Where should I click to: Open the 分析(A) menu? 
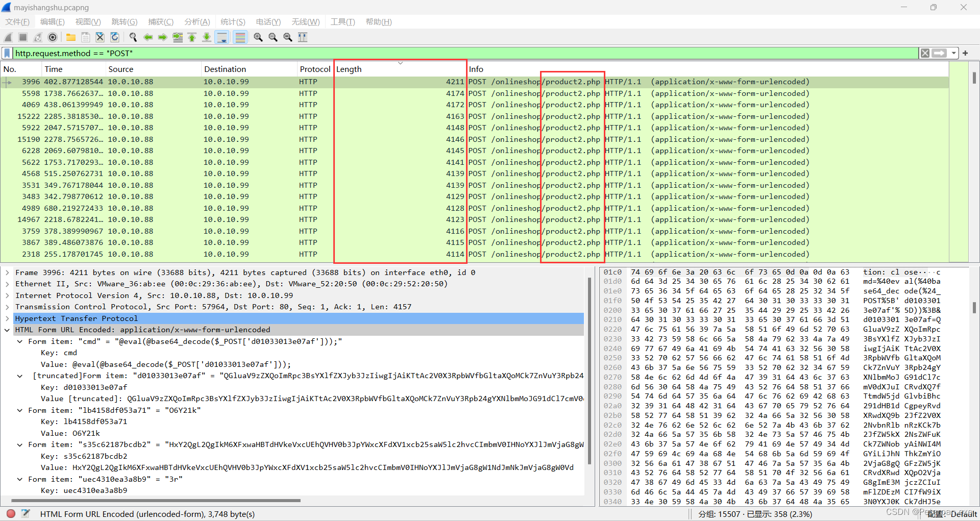tap(197, 22)
